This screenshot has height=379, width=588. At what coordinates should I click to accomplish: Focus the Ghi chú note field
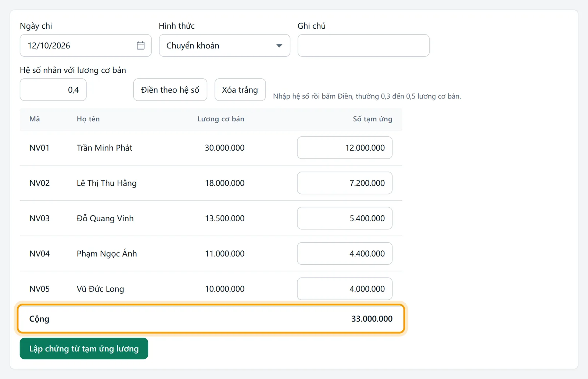pos(363,46)
